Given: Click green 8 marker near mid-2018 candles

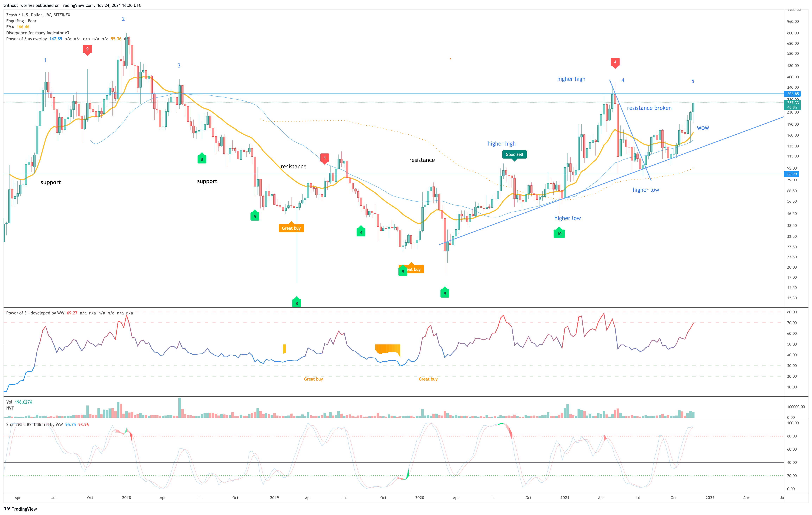Looking at the screenshot, I should 202,158.
